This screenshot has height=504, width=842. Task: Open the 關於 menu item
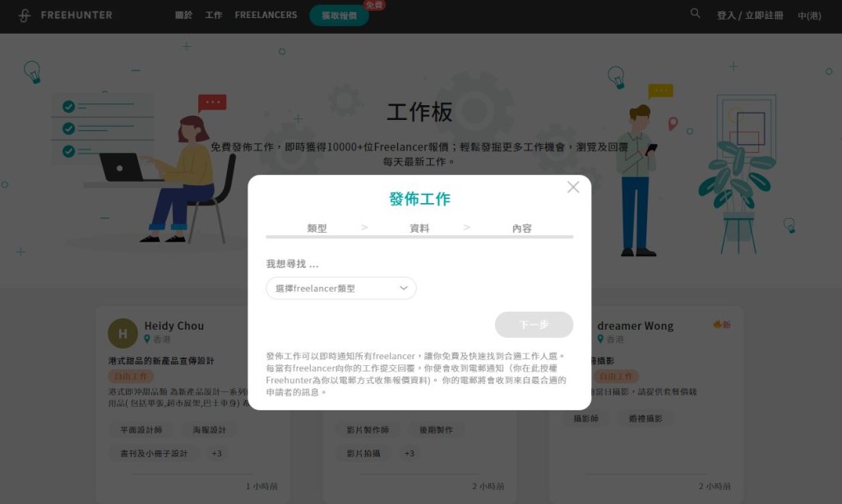pyautogui.click(x=184, y=16)
